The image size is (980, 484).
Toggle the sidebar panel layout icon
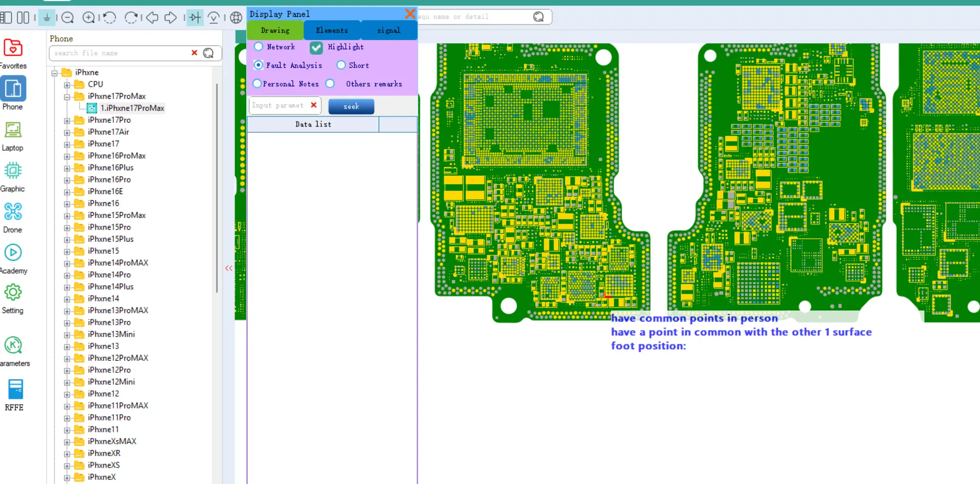(x=6, y=17)
